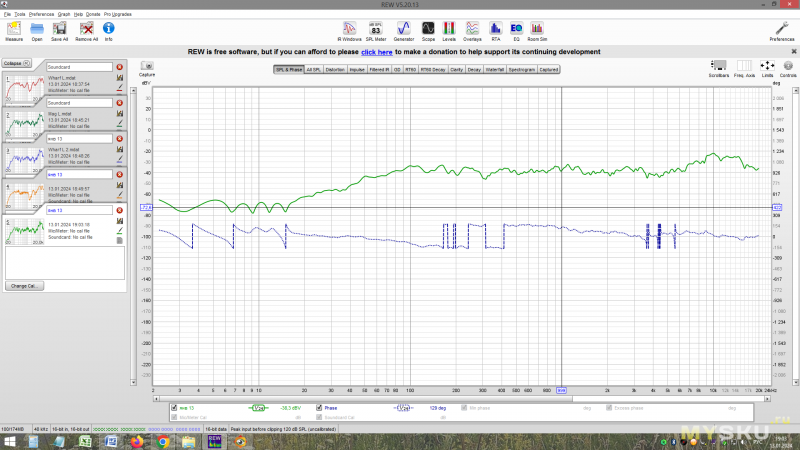This screenshot has width=800, height=450.
Task: Switch to the Distortion tab
Action: coord(335,69)
